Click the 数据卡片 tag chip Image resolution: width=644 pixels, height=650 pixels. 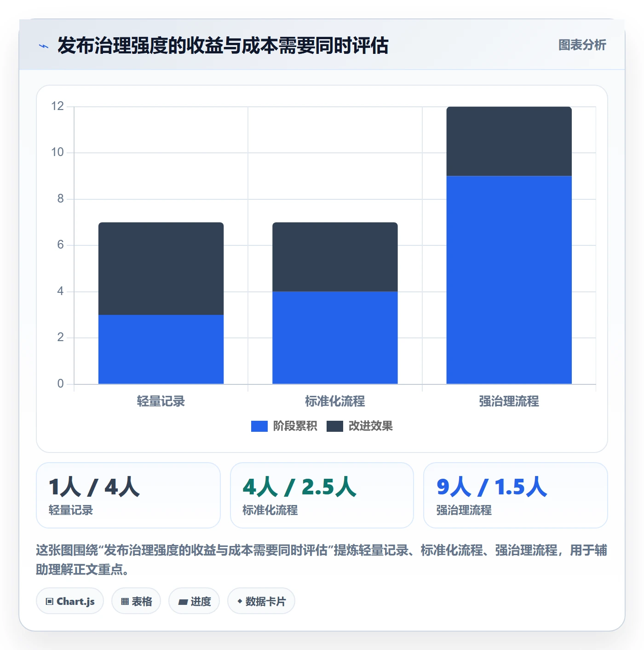pyautogui.click(x=261, y=601)
